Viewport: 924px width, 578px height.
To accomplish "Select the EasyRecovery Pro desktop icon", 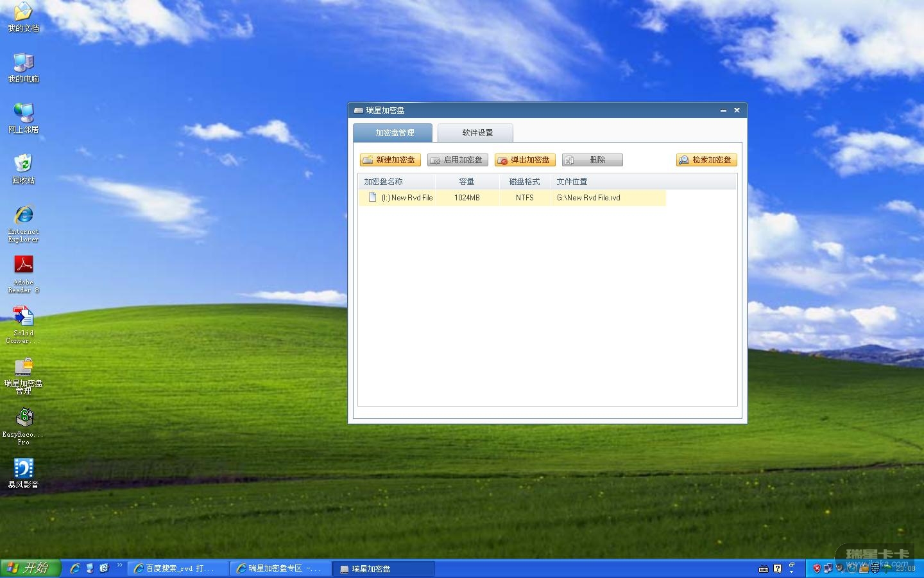I will tap(23, 427).
